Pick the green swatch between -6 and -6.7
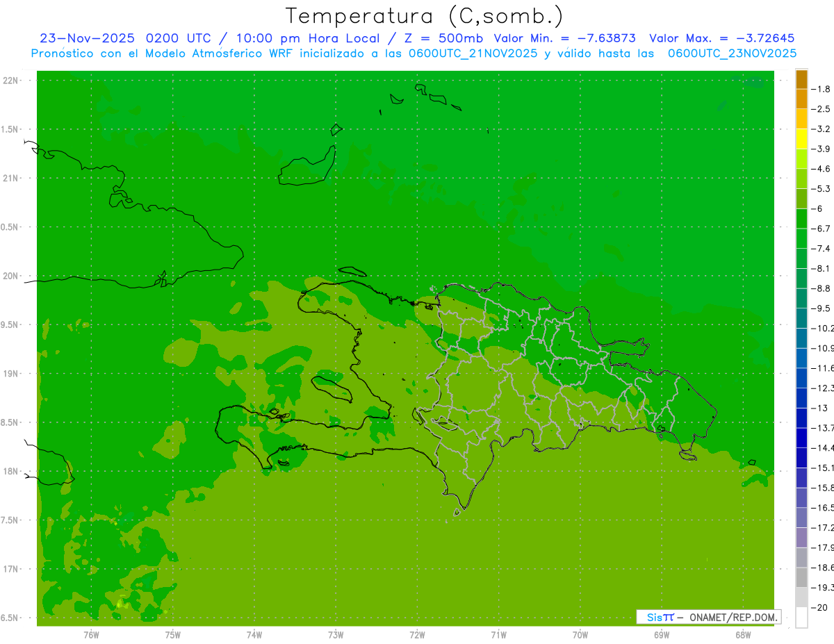This screenshot has width=834, height=644. (801, 219)
